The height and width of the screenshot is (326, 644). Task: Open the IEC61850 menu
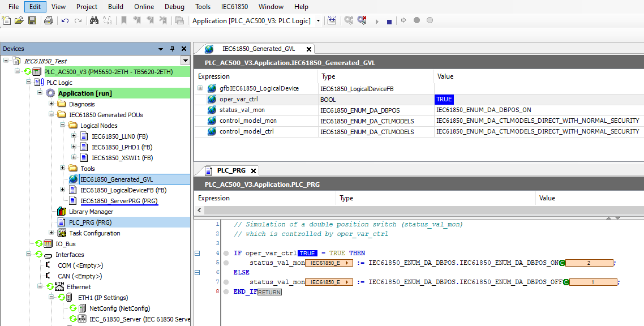tap(234, 7)
